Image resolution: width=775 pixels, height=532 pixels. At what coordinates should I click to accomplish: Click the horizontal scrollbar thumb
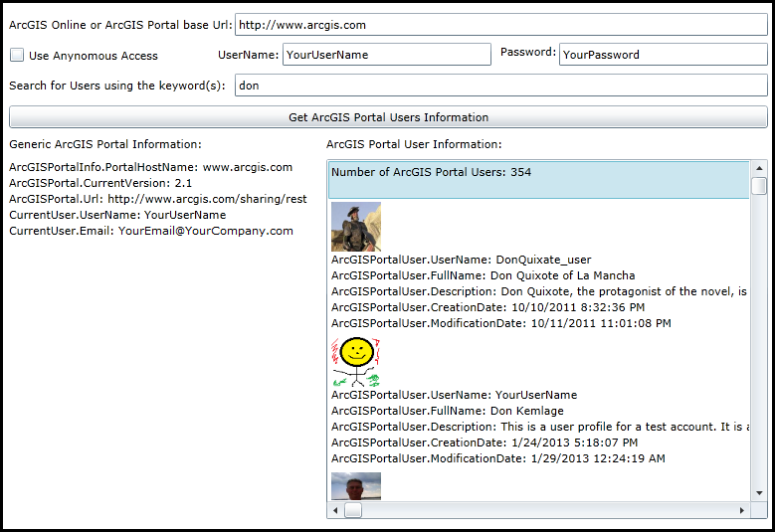coord(353,510)
